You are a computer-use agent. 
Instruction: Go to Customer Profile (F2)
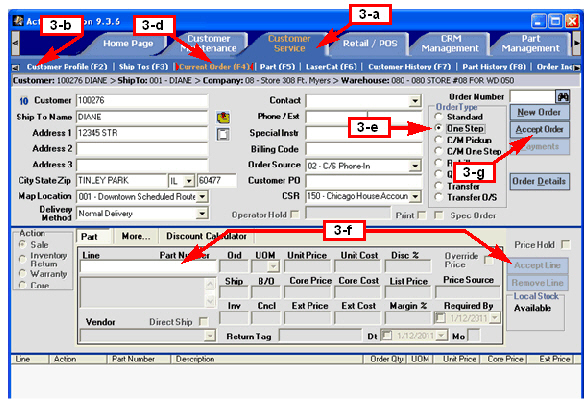point(67,67)
